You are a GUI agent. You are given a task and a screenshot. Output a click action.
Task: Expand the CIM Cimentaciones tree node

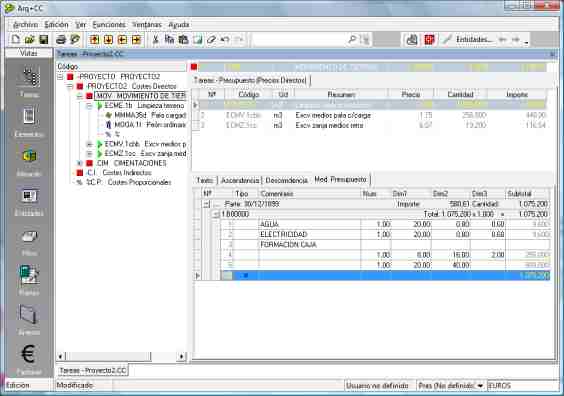pyautogui.click(x=79, y=163)
